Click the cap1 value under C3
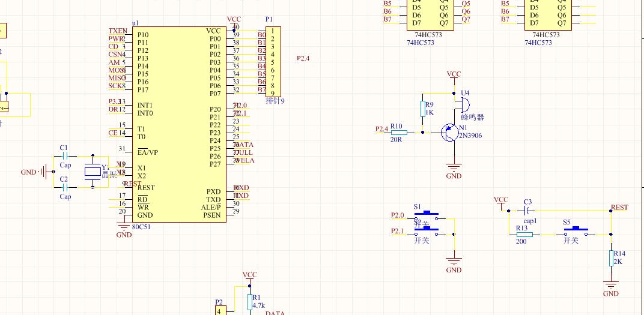 530,221
